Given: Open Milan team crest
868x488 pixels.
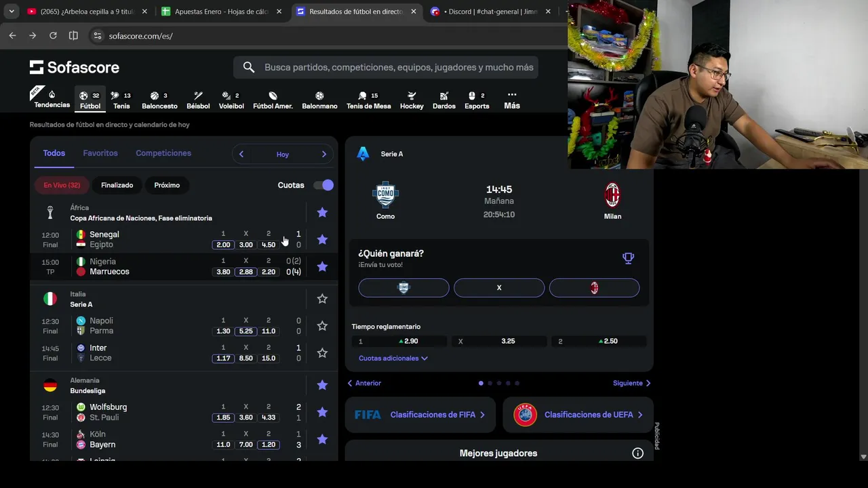Looking at the screenshot, I should click(612, 195).
